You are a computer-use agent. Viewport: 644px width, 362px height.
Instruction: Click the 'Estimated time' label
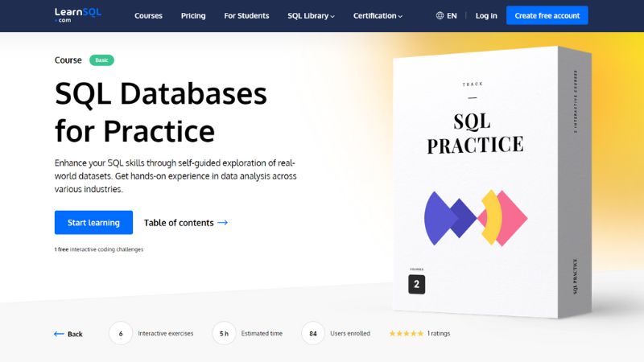[x=262, y=333]
